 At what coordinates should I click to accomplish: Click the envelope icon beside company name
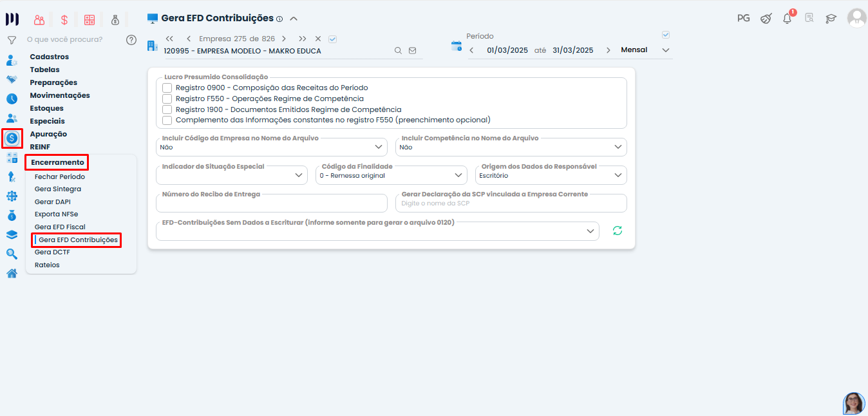pos(413,50)
